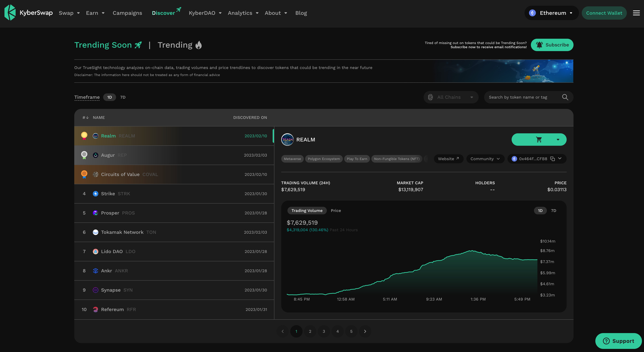The image size is (644, 352).
Task: Open the REALM Website link
Action: 448,159
